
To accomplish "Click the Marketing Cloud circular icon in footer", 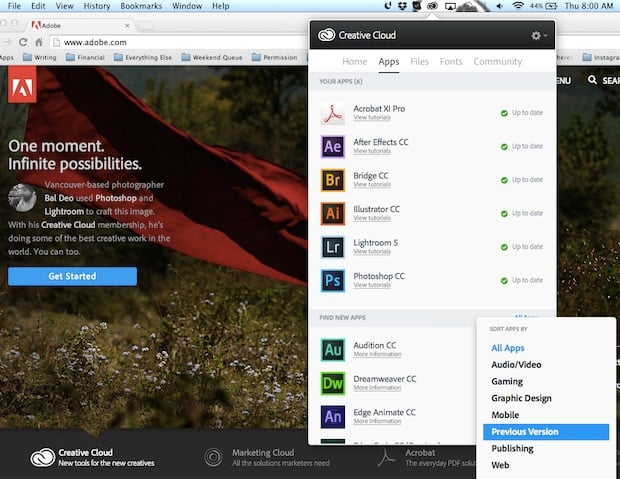I will point(214,458).
